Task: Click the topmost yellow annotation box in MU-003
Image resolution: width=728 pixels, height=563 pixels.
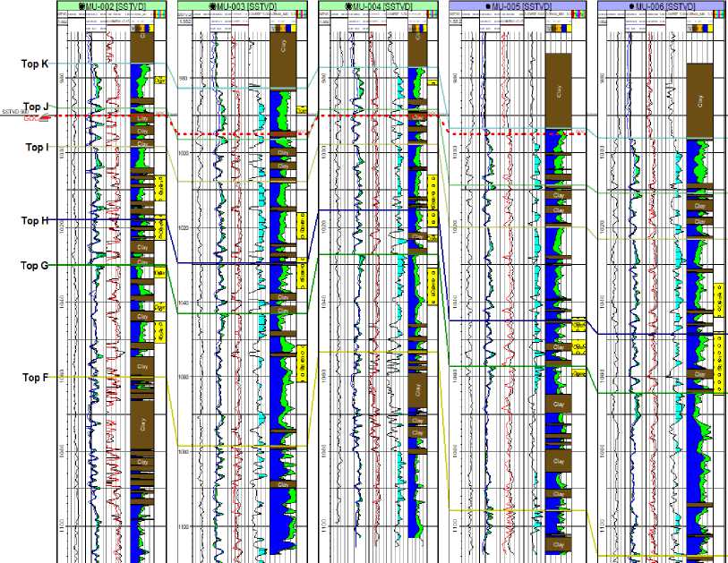Action: pos(302,110)
